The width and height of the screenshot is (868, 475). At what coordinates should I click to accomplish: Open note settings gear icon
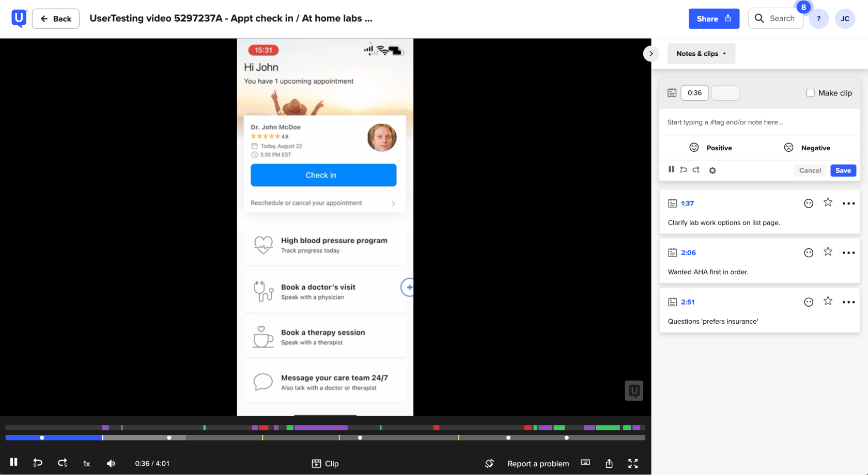[712, 170]
